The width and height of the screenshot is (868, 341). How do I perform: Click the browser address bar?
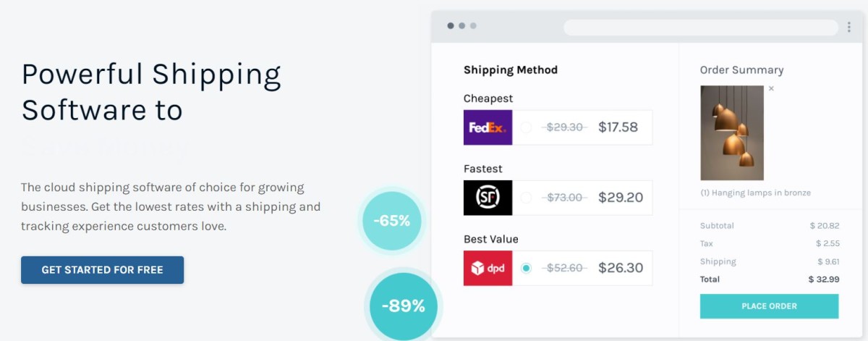point(700,28)
